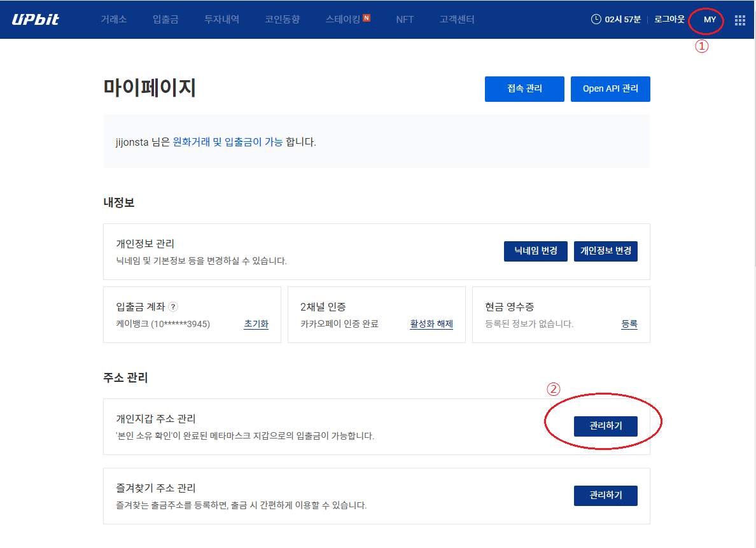Screen dimensions: 756x548
Task: Open the 거래소 menu
Action: tap(113, 19)
